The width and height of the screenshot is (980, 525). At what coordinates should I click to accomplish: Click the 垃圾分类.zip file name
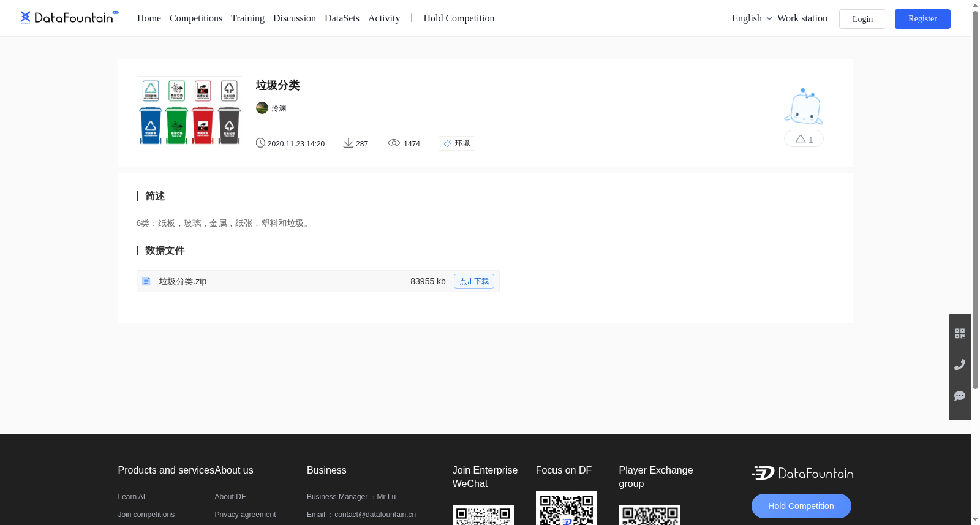(x=183, y=281)
